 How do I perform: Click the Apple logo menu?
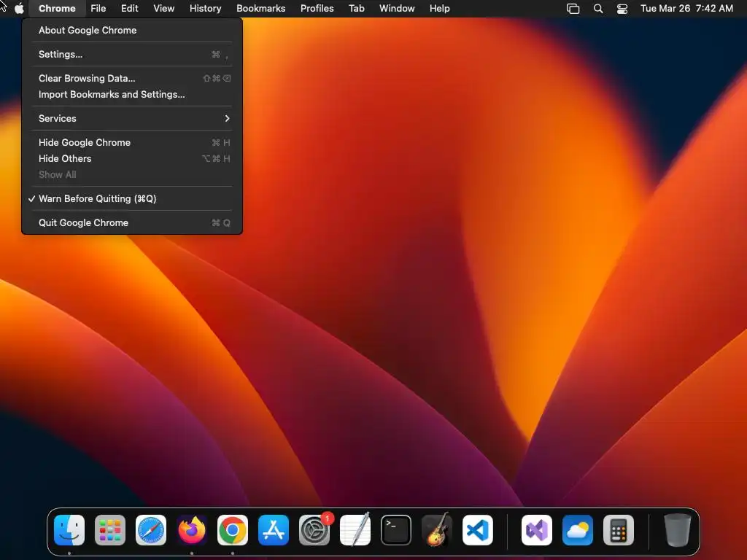coord(19,9)
